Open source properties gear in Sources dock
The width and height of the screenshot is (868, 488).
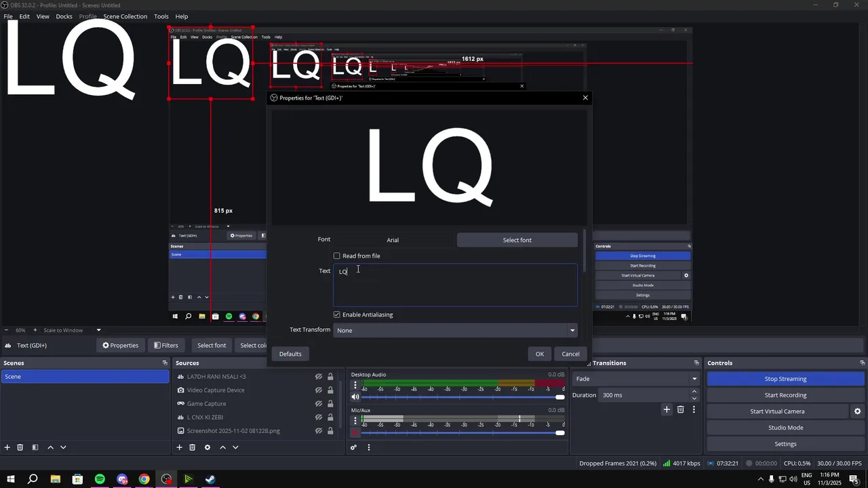point(208,447)
